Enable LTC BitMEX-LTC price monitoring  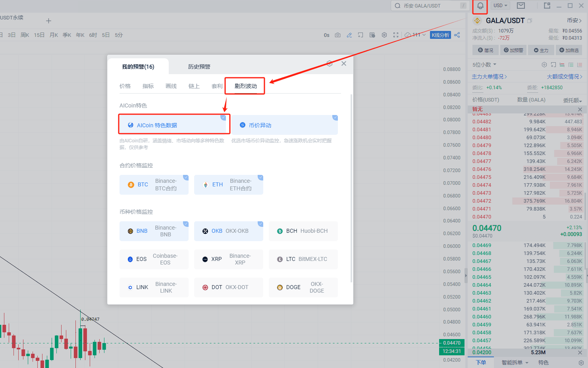pos(303,259)
